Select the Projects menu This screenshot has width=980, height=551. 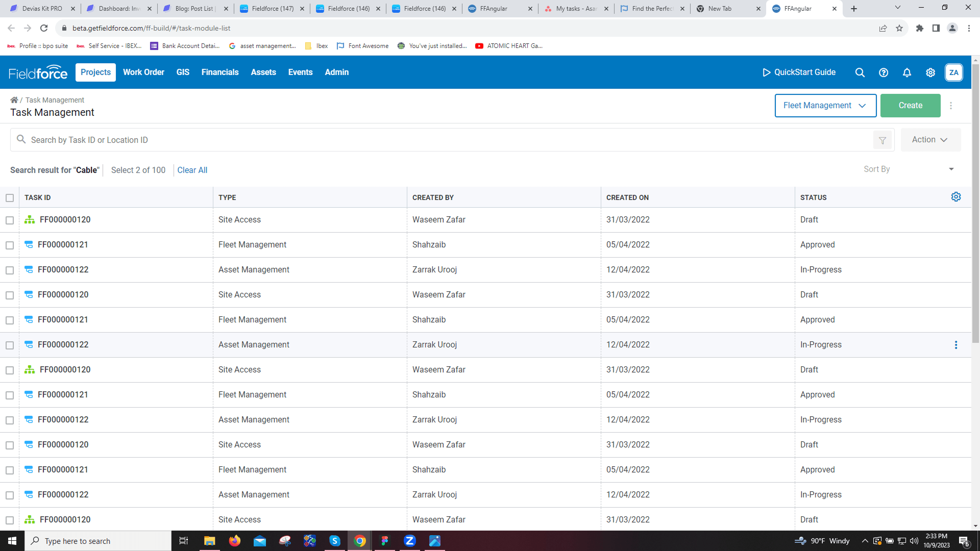tap(95, 72)
